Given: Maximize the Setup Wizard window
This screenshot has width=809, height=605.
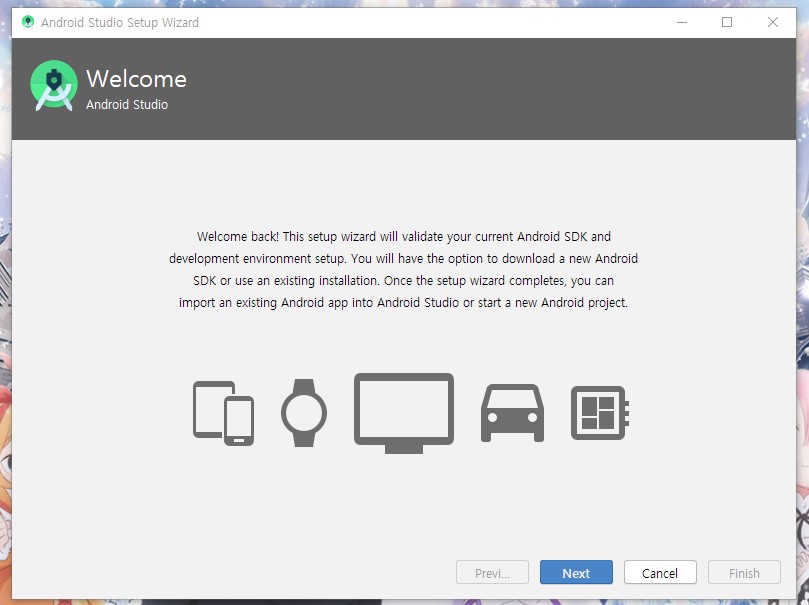Looking at the screenshot, I should tap(727, 22).
